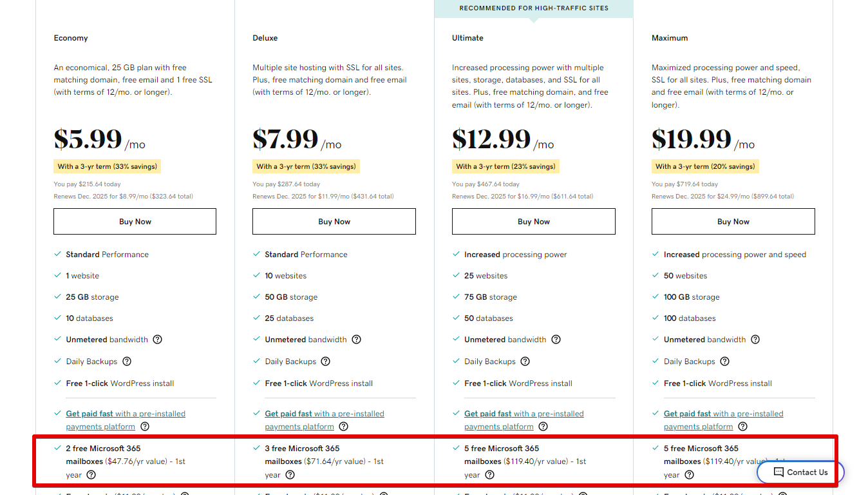The height and width of the screenshot is (495, 868).
Task: Click info icon for Ultimate Microsoft 365 mailboxes
Action: pyautogui.click(x=490, y=475)
